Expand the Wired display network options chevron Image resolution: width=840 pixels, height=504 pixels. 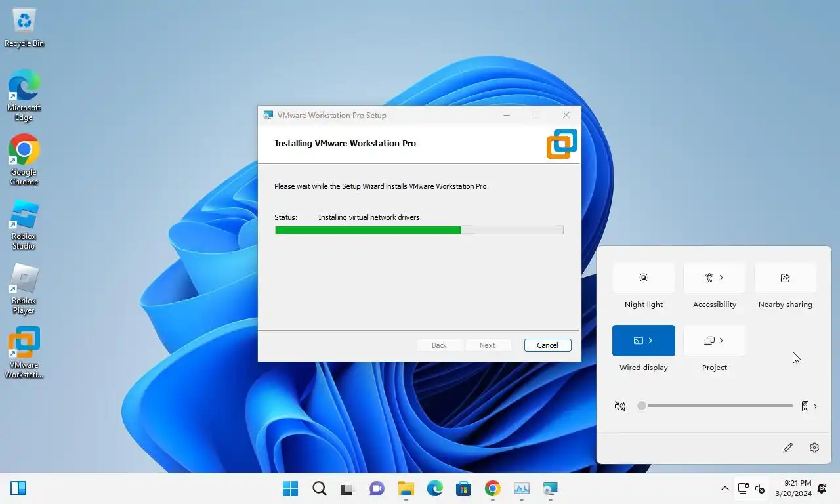(650, 341)
